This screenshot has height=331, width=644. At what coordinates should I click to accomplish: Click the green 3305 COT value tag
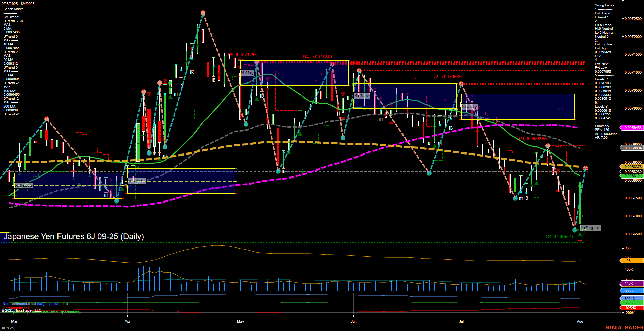632,303
